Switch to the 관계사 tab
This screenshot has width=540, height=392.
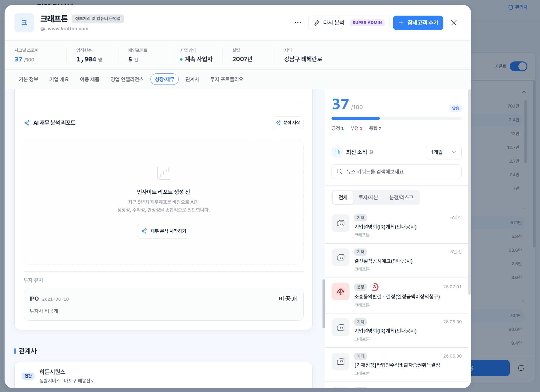pos(192,79)
